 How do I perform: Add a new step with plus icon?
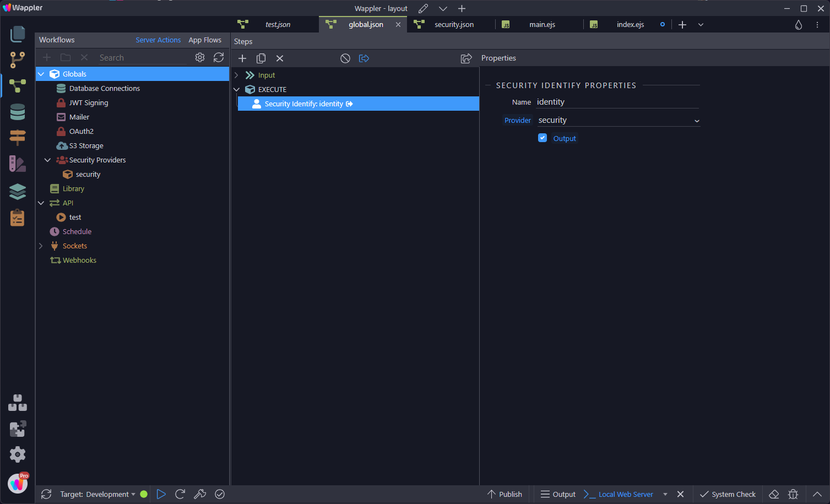[242, 58]
